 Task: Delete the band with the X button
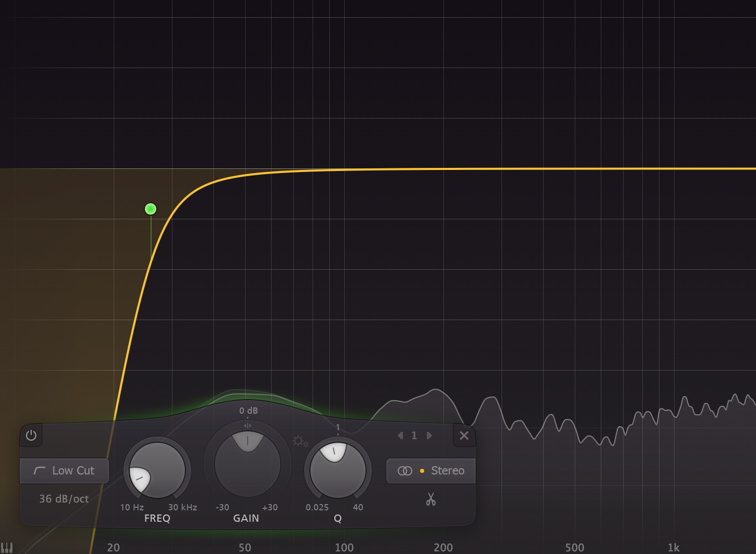[x=464, y=436]
